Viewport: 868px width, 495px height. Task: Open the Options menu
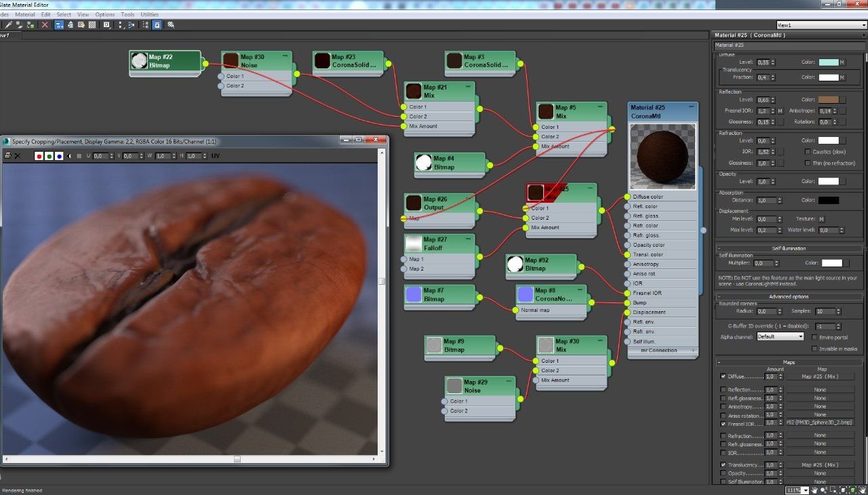[x=104, y=14]
